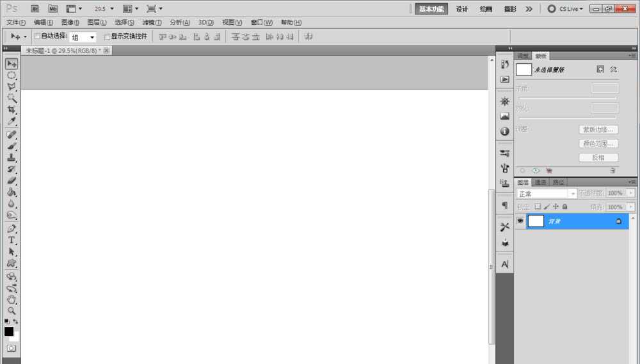640x364 pixels.
Task: Open the 正常 blend mode dropdown
Action: 546,193
